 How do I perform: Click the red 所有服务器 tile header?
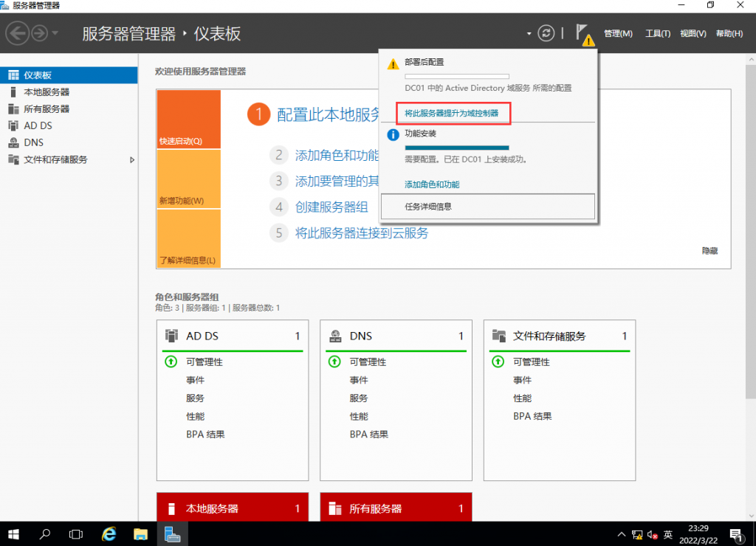[396, 508]
